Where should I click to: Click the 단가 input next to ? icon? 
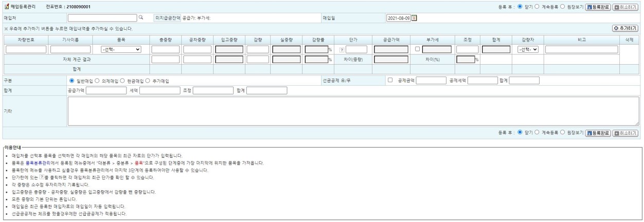[x=356, y=50]
